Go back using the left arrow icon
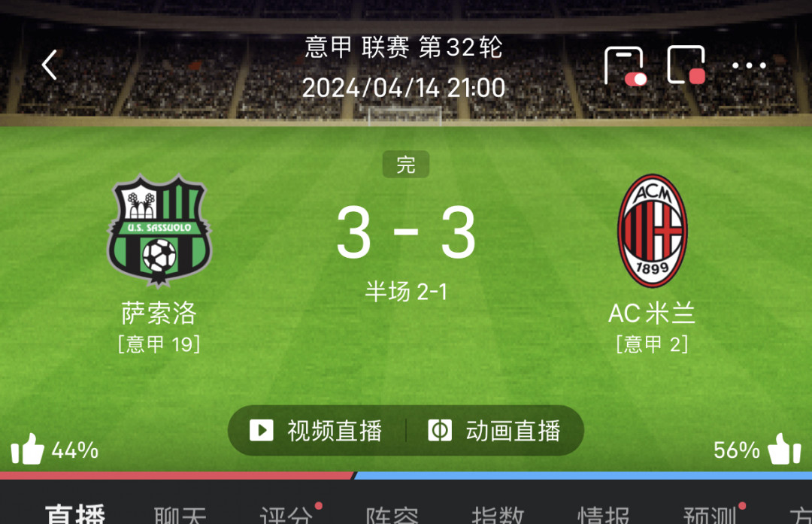 (50, 65)
